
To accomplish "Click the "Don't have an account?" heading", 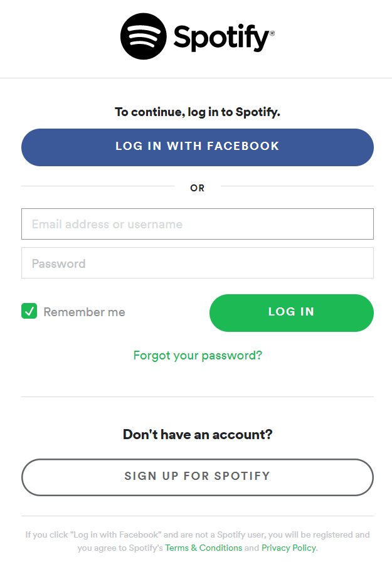I will click(x=198, y=434).
